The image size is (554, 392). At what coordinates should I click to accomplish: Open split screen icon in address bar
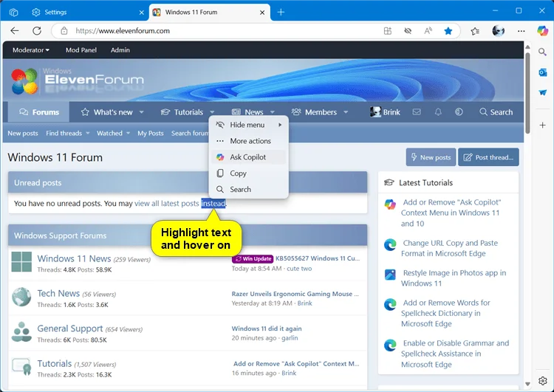point(388,31)
